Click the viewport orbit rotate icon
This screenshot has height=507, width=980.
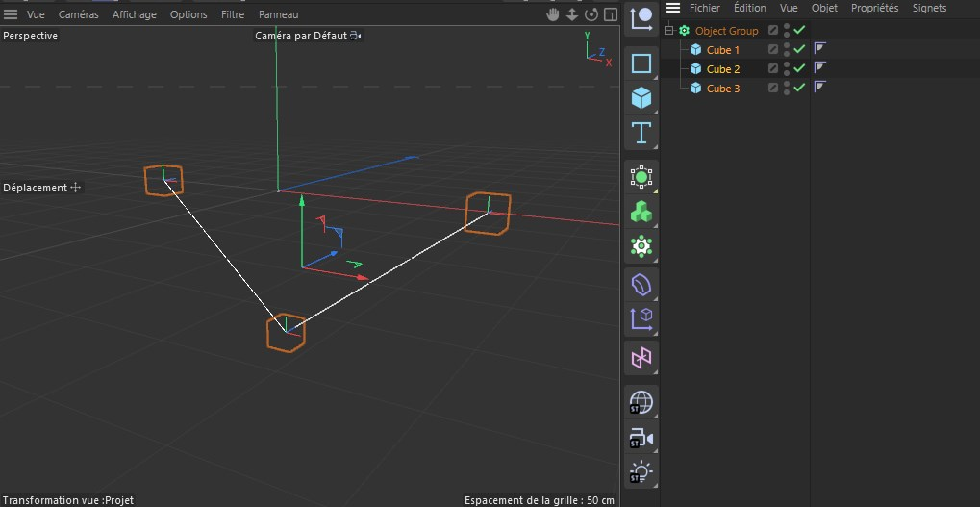[x=591, y=14]
